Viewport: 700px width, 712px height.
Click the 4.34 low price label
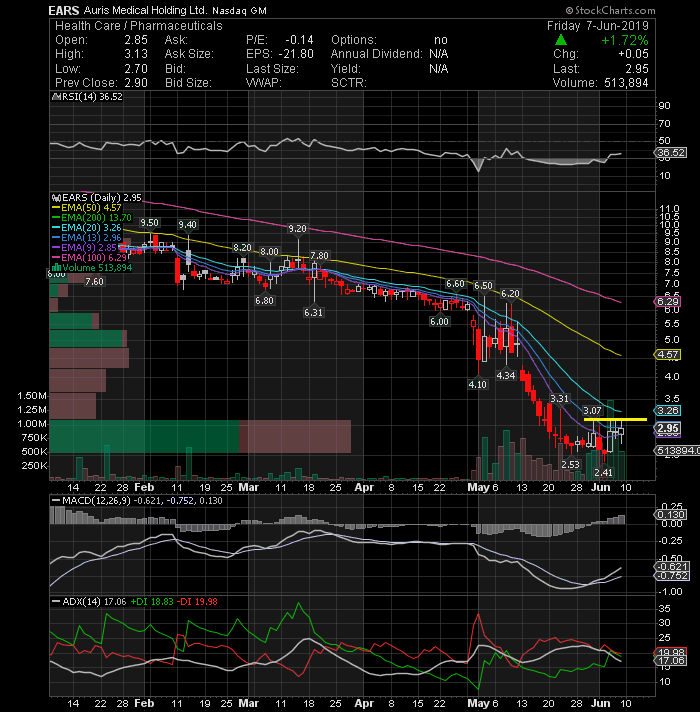[506, 376]
